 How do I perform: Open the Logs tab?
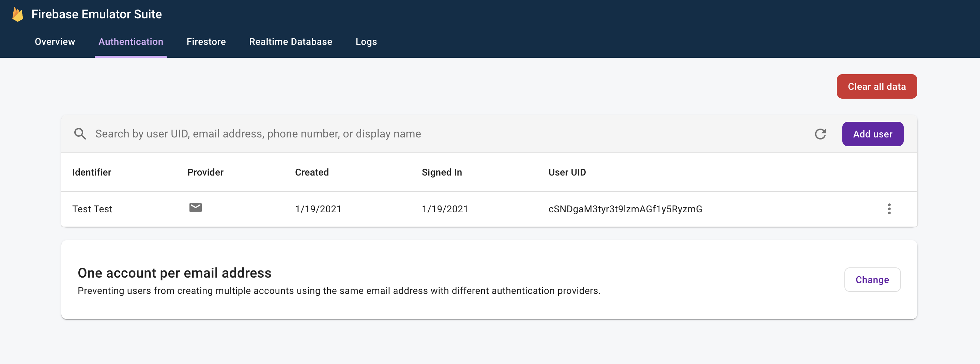click(x=366, y=42)
